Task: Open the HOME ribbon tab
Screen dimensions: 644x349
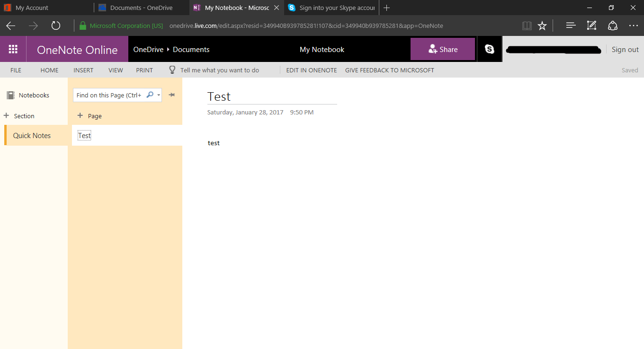Action: [x=49, y=70]
